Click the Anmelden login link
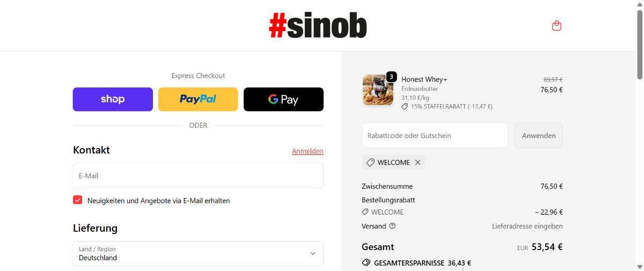This screenshot has width=644, height=271. coord(308,151)
